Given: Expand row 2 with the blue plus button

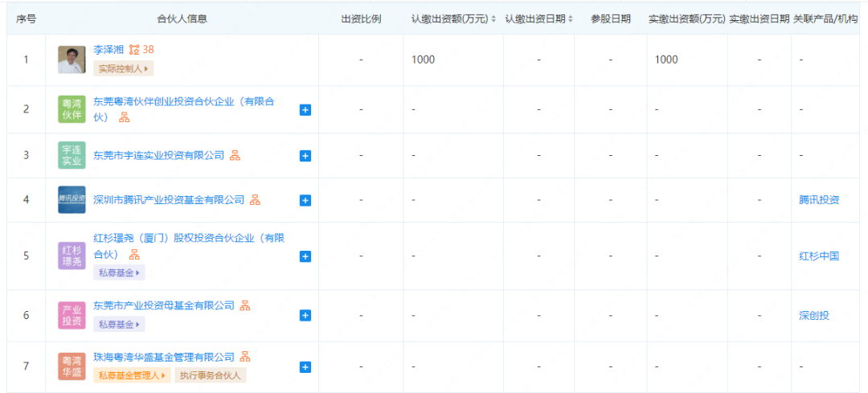Looking at the screenshot, I should click(305, 110).
